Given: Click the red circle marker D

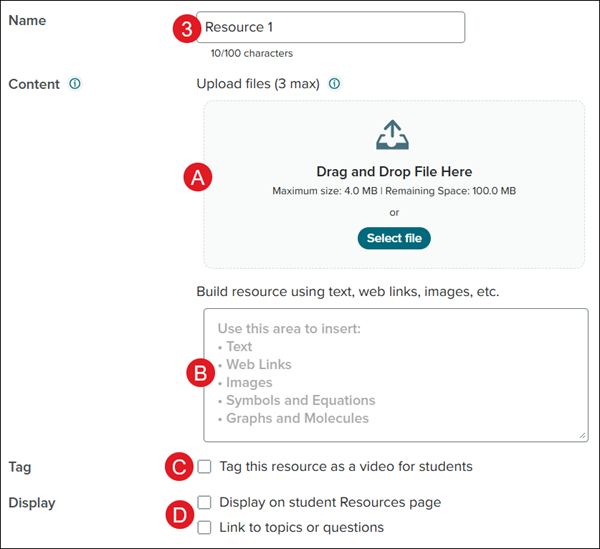Looking at the screenshot, I should pyautogui.click(x=179, y=515).
